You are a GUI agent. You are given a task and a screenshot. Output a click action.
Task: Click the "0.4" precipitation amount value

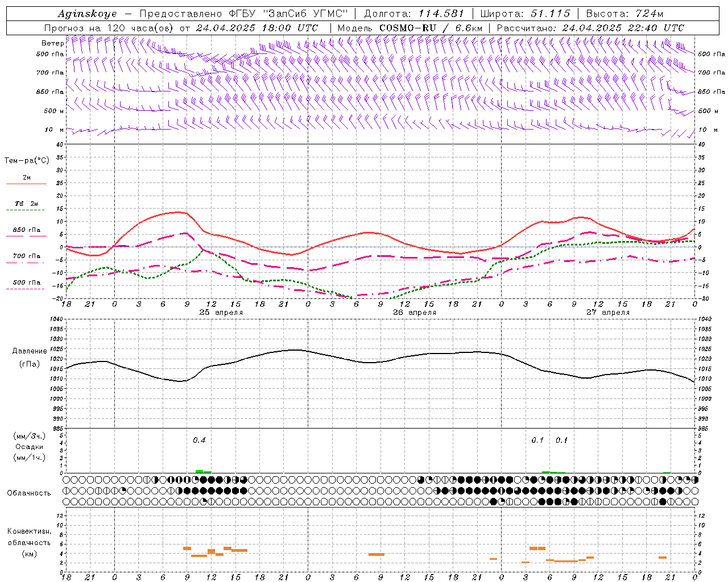pyautogui.click(x=199, y=440)
